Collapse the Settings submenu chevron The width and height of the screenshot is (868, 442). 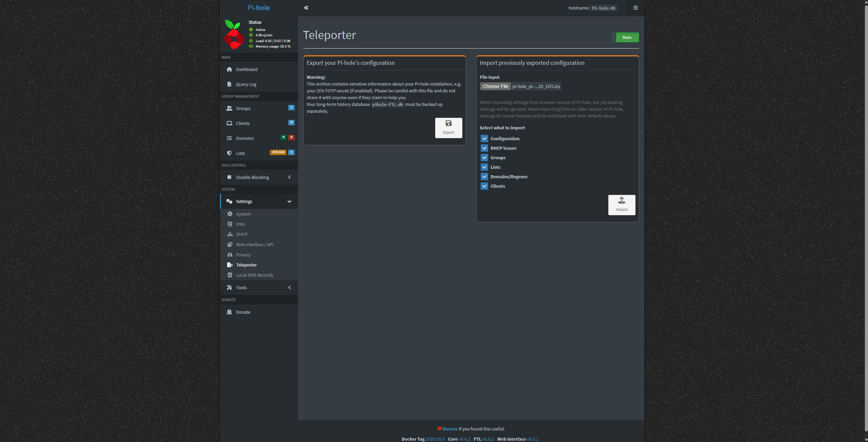(290, 201)
